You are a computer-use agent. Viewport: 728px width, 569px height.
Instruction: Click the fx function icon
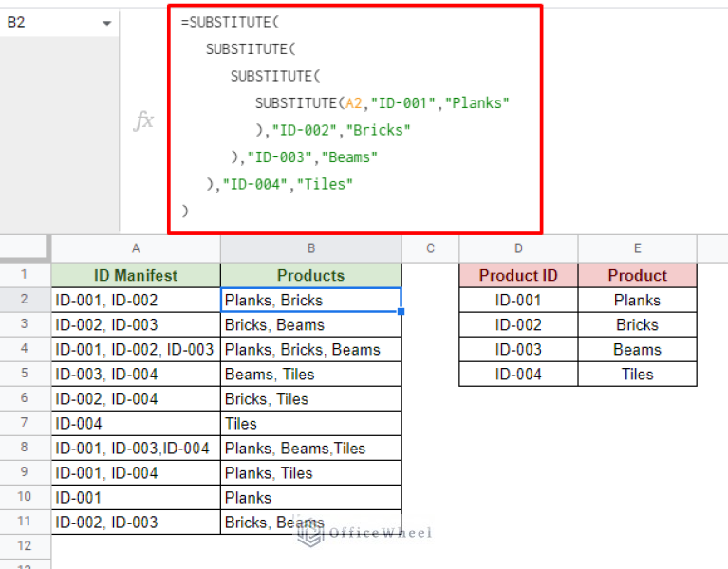point(143,120)
